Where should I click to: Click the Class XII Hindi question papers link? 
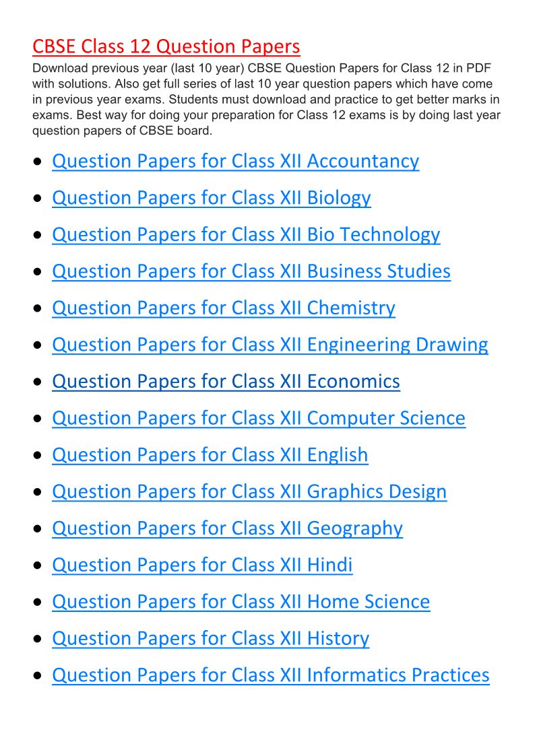[x=202, y=565]
